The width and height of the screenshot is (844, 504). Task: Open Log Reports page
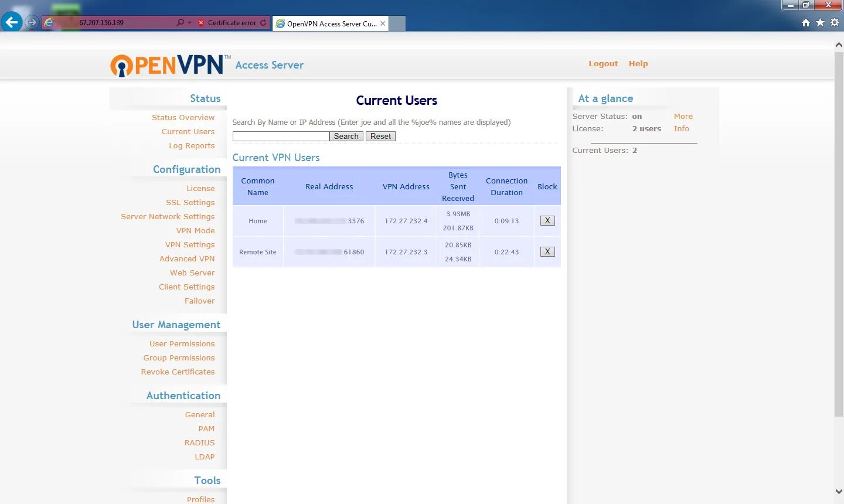tap(192, 145)
